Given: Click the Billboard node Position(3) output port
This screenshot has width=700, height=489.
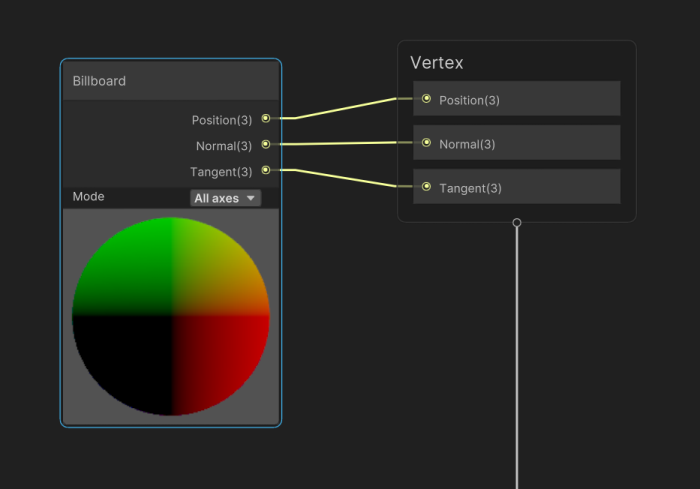Looking at the screenshot, I should [x=266, y=118].
